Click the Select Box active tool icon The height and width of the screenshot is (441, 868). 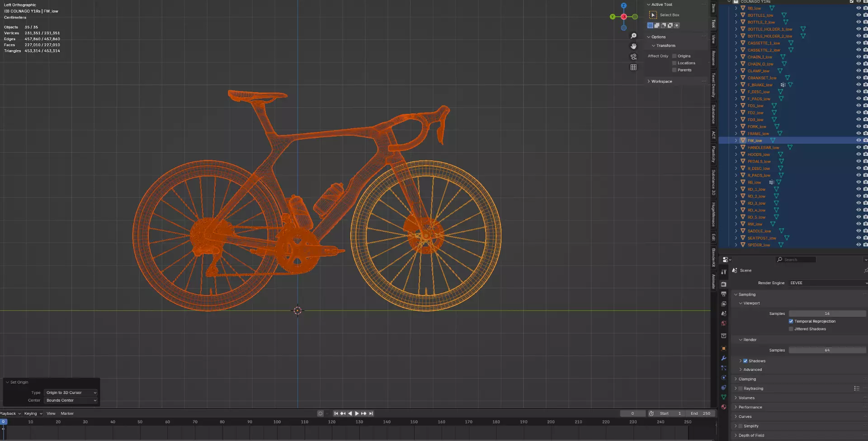(653, 15)
